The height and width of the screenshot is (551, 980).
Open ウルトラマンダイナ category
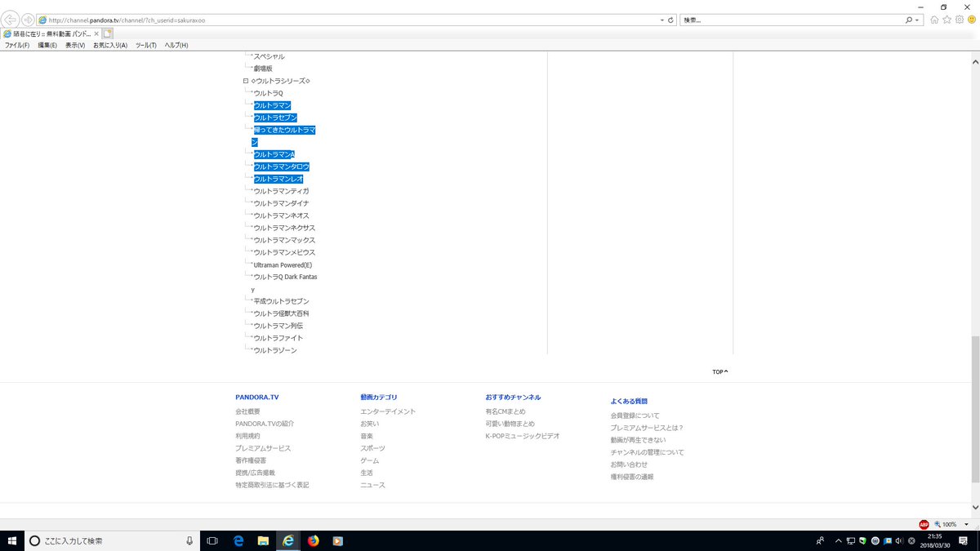pos(281,203)
